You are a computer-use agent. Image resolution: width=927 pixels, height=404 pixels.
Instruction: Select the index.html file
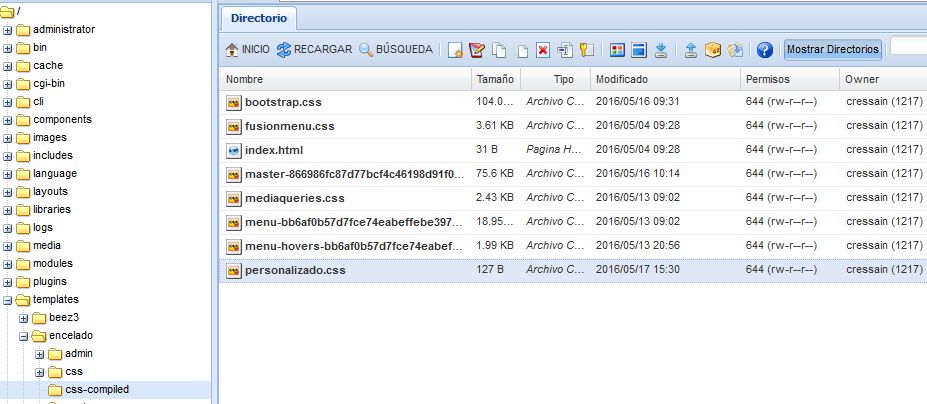tap(274, 150)
